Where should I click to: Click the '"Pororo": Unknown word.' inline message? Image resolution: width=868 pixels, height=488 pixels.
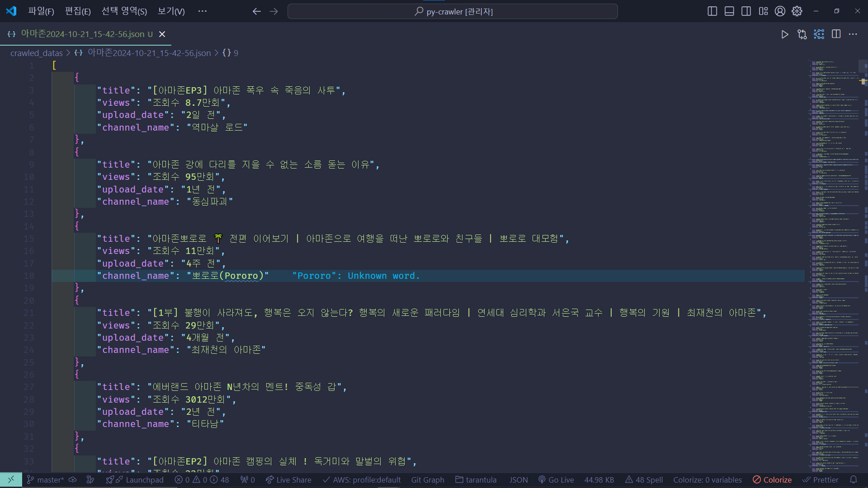click(x=356, y=276)
